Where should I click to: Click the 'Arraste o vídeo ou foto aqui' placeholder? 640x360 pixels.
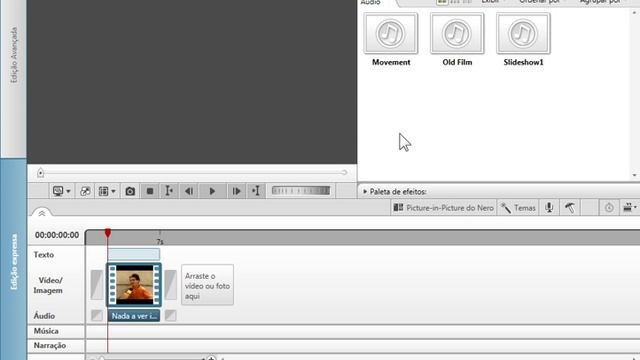coord(207,285)
